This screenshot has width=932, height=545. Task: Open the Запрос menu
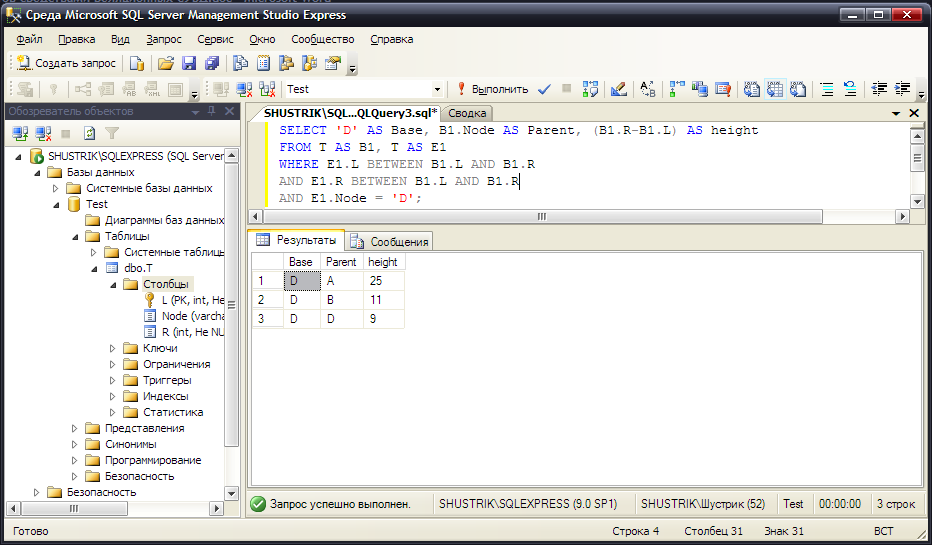(x=164, y=39)
